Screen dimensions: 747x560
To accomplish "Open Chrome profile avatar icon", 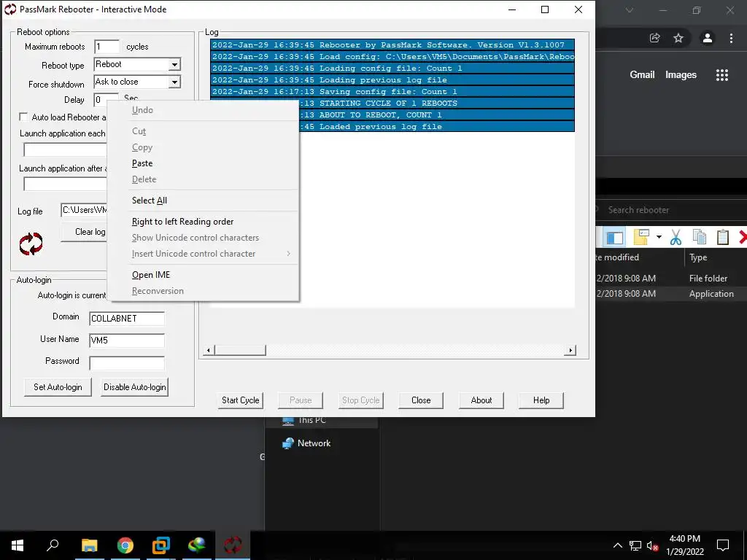I will 708,38.
